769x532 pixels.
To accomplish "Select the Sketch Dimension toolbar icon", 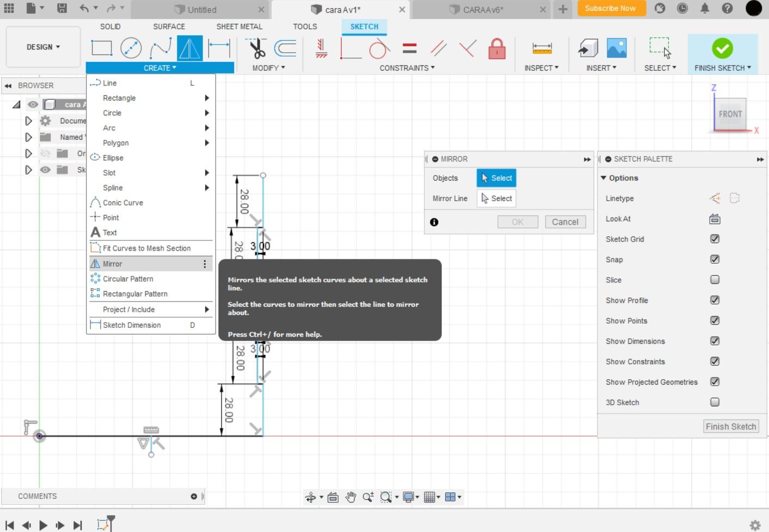I will 219,48.
